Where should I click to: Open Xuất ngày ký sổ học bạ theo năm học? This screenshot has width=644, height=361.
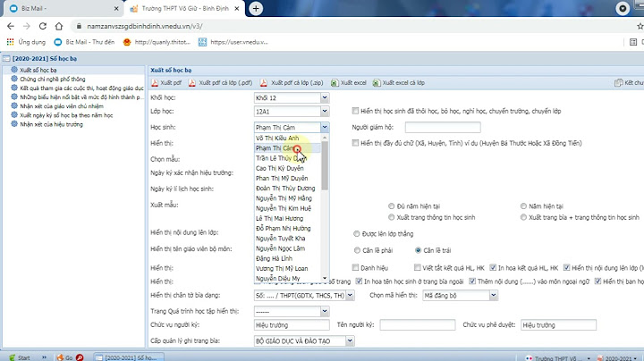(x=66, y=115)
